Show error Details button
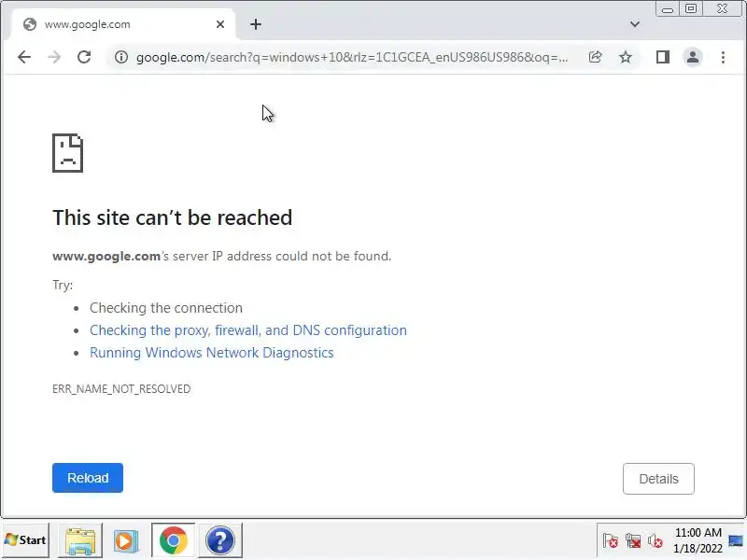747x560 pixels. (x=658, y=479)
